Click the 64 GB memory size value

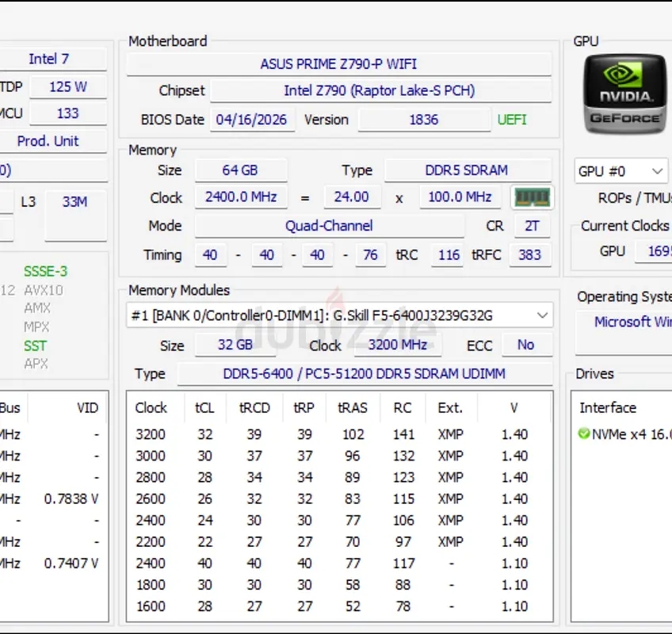coord(240,170)
